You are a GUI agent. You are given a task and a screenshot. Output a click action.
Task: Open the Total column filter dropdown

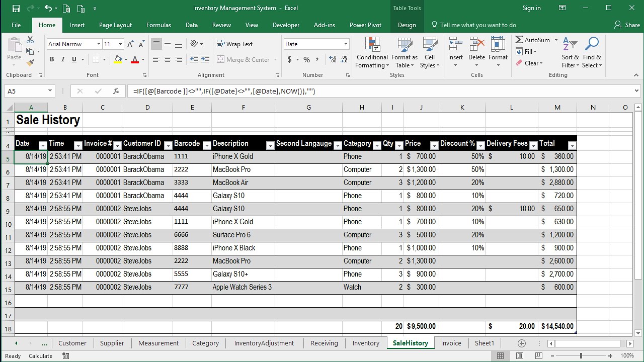[x=572, y=145]
